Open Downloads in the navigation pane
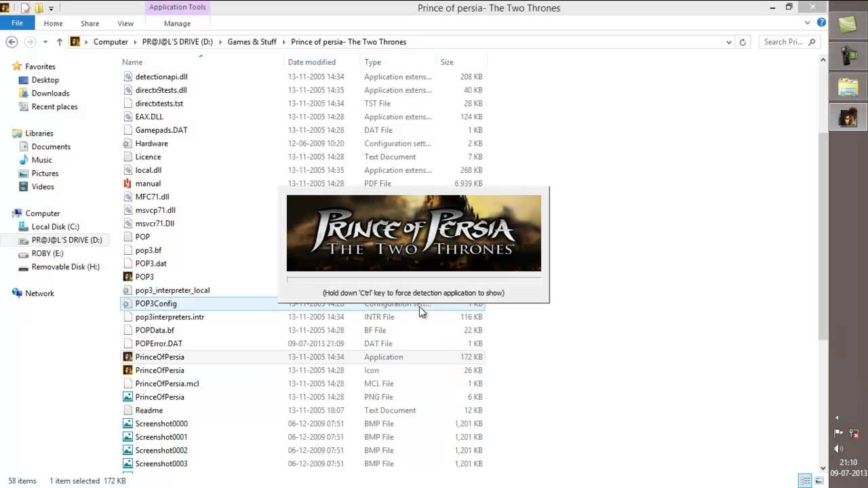The image size is (868, 488). 50,94
